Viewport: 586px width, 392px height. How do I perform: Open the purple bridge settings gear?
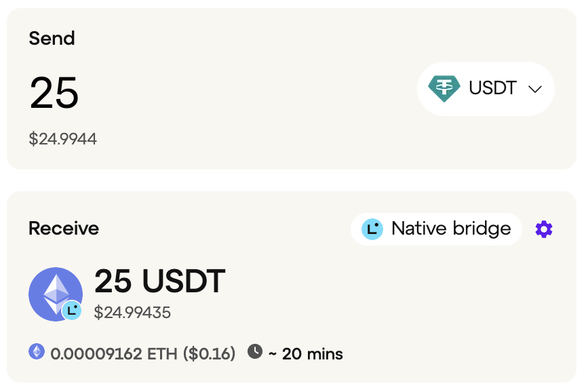coord(544,229)
